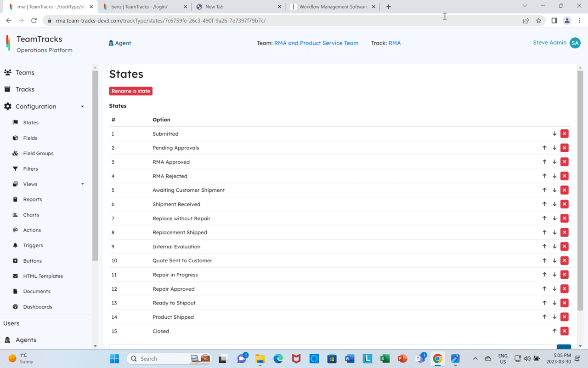This screenshot has width=588, height=368.
Task: Open the Fields configuration page
Action: point(30,138)
